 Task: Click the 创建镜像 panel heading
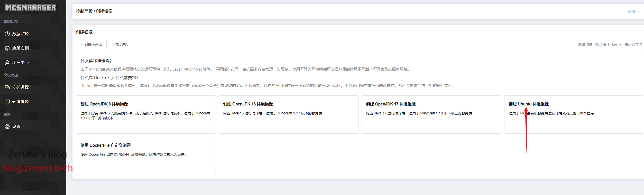tap(84, 32)
